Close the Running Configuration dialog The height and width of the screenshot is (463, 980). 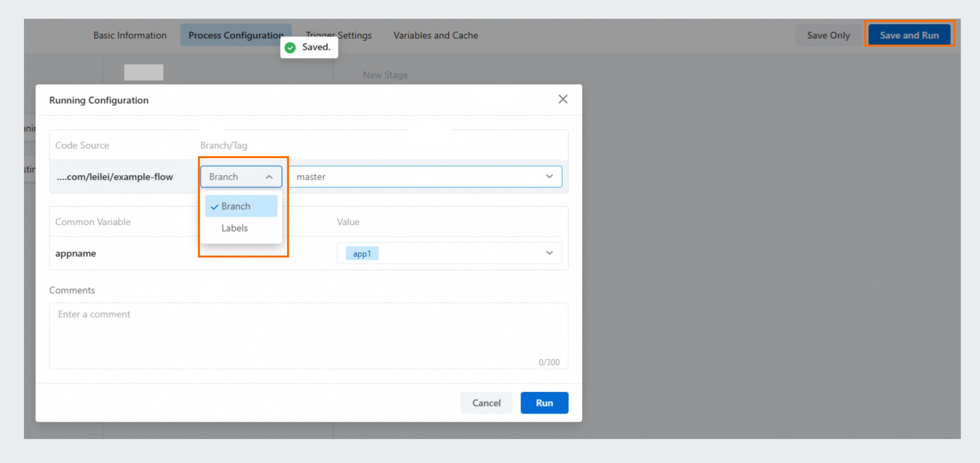[563, 99]
